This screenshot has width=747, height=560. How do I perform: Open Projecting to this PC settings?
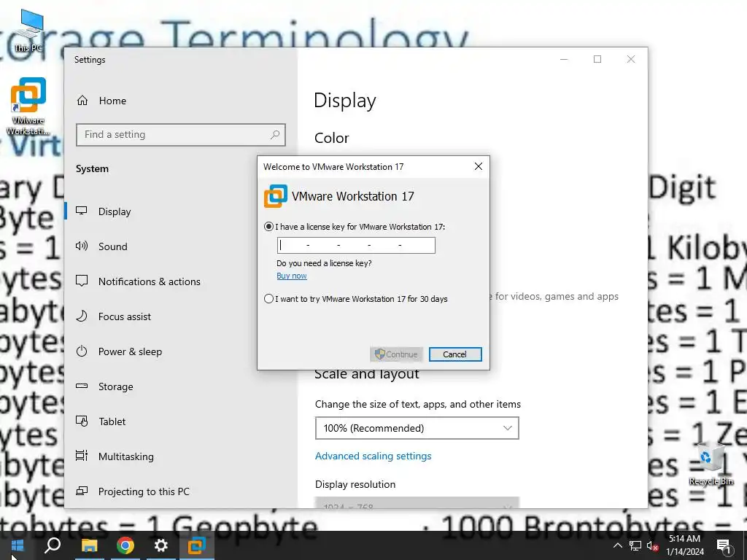pyautogui.click(x=144, y=491)
